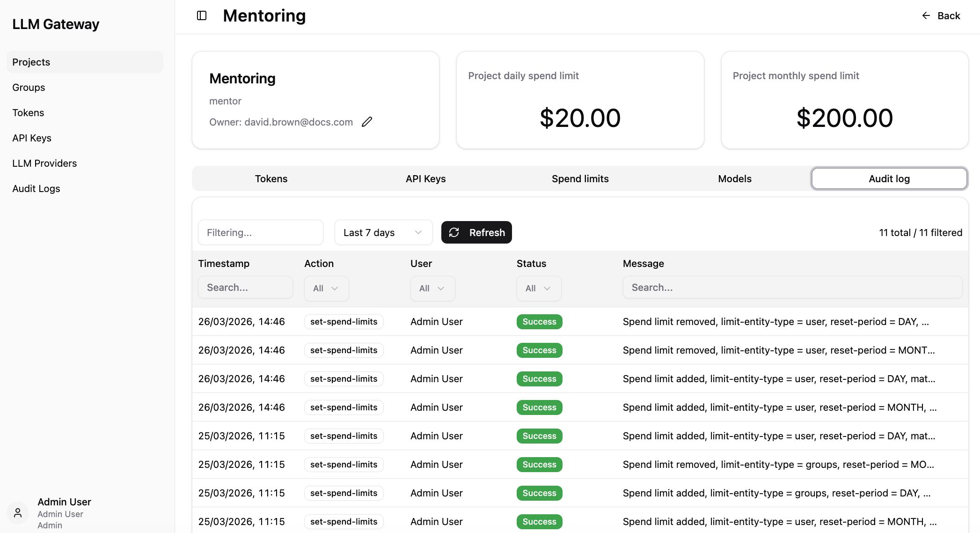Click message 'Spend limit removed... reset-period = DAY'

click(x=775, y=321)
